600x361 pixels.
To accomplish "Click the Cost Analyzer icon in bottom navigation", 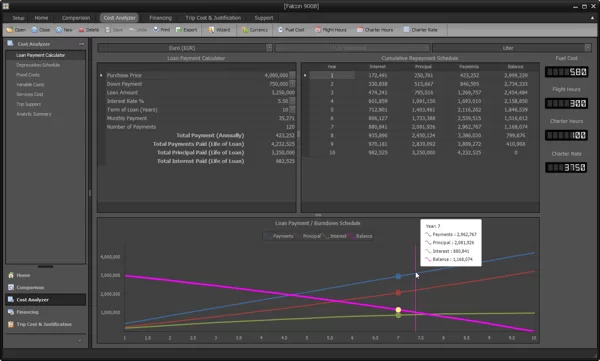I will click(x=11, y=299).
